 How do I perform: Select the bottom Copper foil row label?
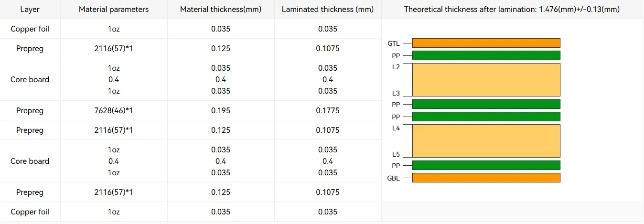[x=30, y=212]
